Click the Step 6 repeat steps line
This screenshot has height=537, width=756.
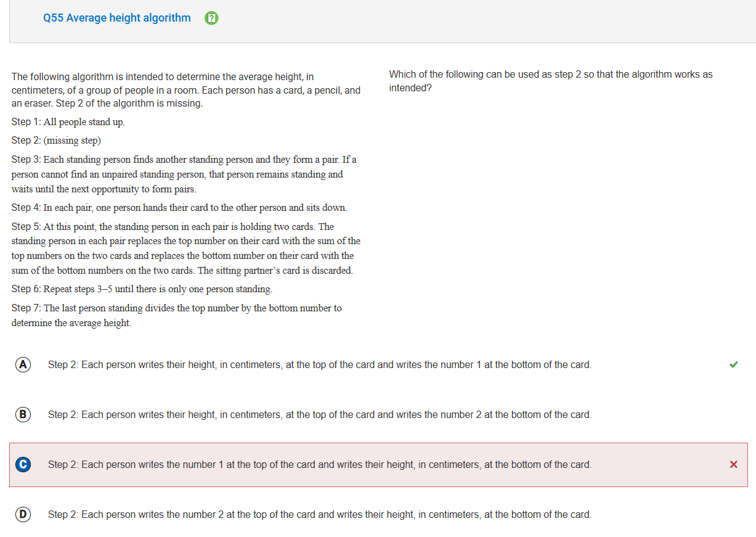[142, 289]
